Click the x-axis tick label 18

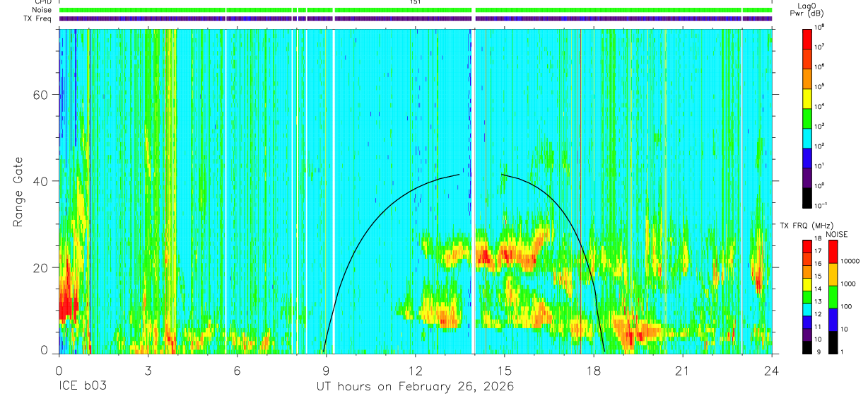(594, 371)
